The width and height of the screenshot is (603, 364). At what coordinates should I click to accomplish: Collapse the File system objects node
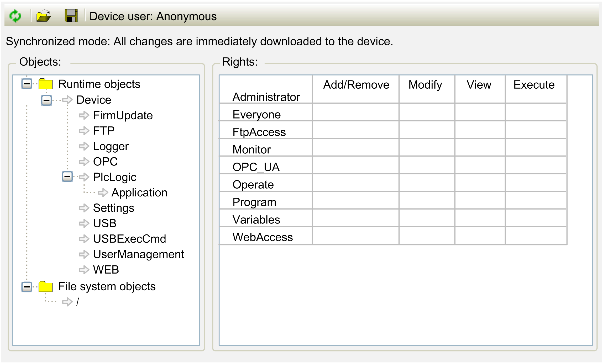pyautogui.click(x=27, y=286)
